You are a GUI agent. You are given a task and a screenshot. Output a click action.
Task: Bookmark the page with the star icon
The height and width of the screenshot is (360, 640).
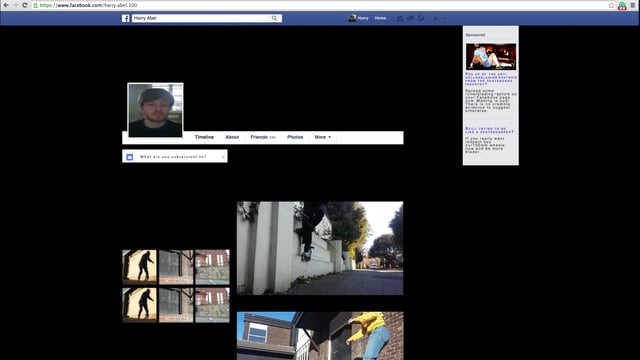pyautogui.click(x=611, y=5)
